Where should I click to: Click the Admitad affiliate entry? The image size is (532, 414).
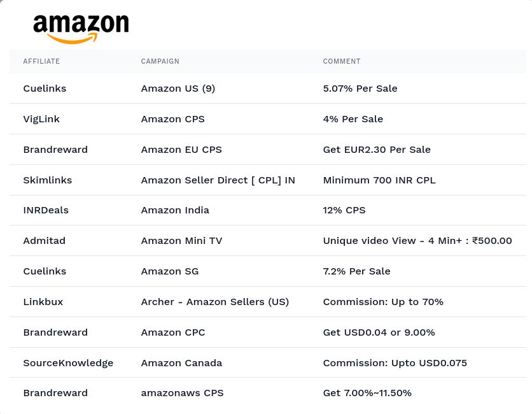[x=45, y=241]
